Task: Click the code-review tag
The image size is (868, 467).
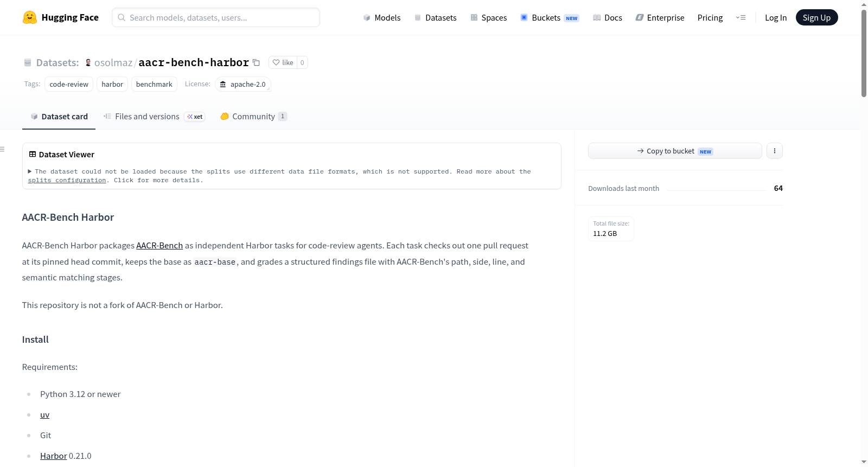Action: [x=69, y=84]
